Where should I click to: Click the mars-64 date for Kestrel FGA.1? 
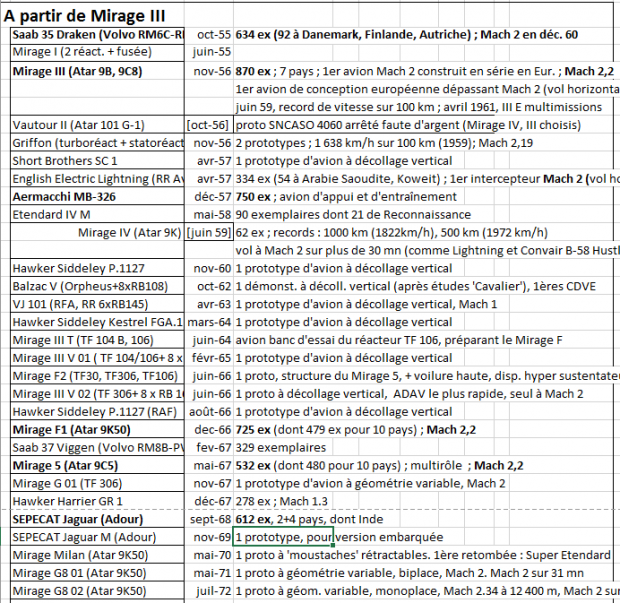click(x=210, y=322)
